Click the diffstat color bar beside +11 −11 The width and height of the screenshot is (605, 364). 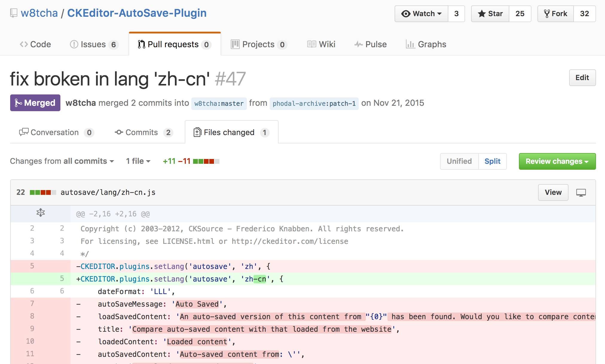coord(206,161)
